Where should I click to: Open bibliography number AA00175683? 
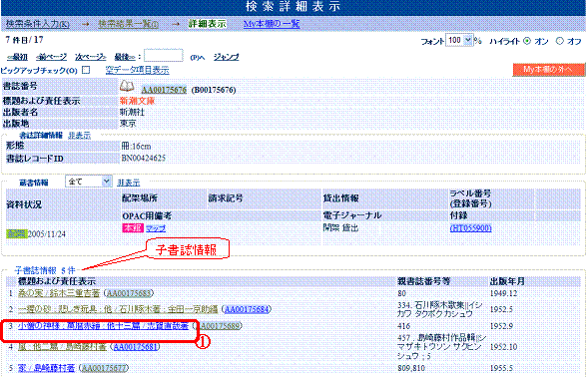129,293
